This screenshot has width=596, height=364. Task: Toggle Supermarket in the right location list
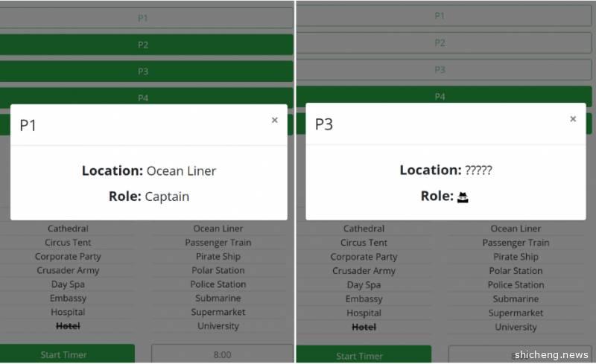[x=516, y=313]
